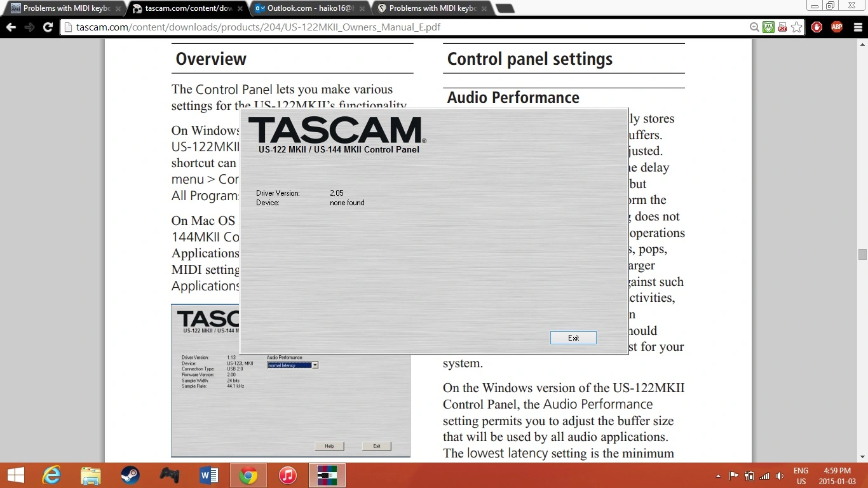Go back with the browser back arrow
868x488 pixels.
coord(11,27)
